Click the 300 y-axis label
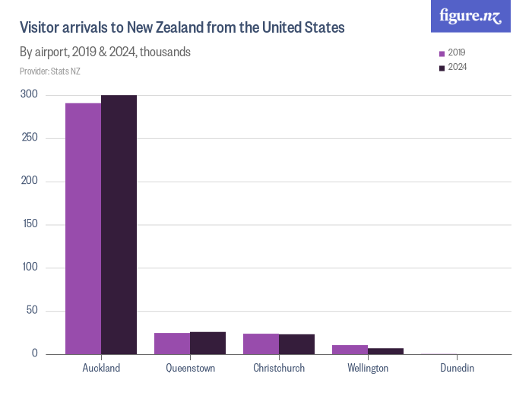532x399 pixels. click(x=30, y=95)
